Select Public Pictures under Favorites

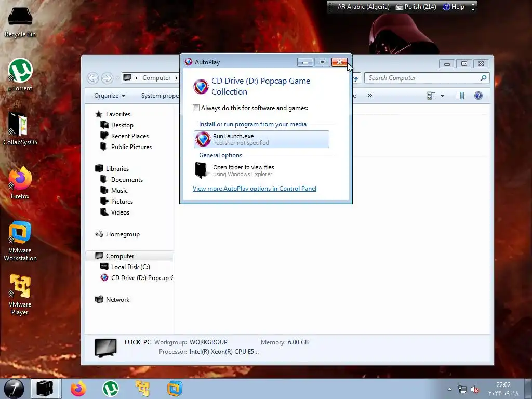click(131, 147)
